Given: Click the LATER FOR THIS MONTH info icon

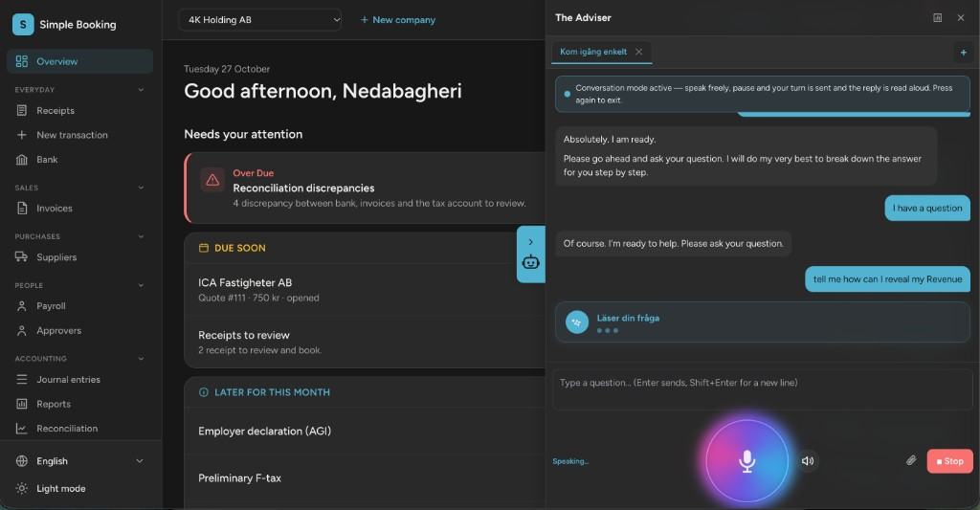Looking at the screenshot, I should coord(203,392).
